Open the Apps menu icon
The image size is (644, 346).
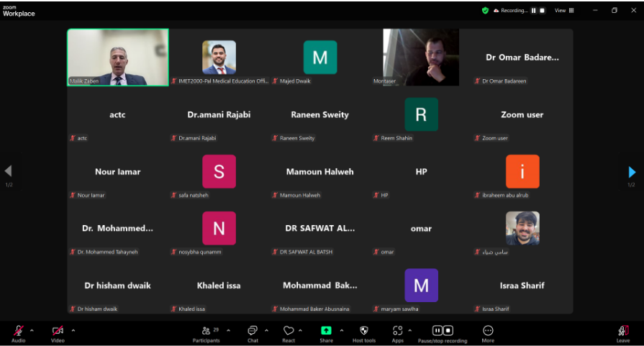[x=397, y=332]
